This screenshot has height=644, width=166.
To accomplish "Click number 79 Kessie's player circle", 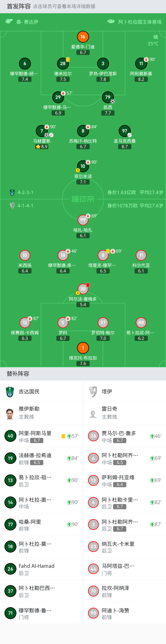I will [108, 97].
